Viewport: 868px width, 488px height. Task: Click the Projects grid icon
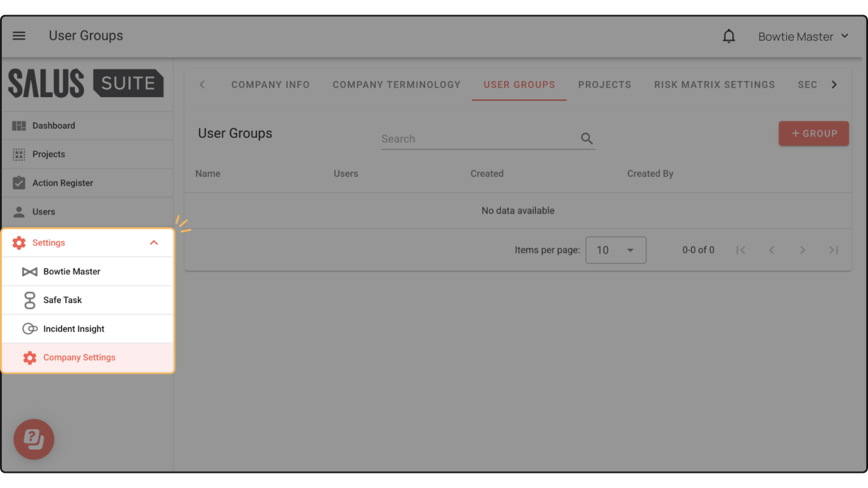[x=19, y=154]
